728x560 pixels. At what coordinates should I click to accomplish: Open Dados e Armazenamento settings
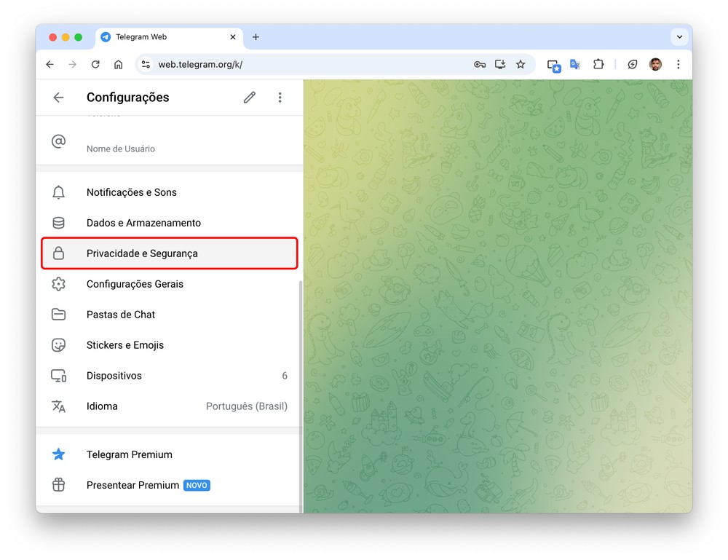click(x=143, y=223)
